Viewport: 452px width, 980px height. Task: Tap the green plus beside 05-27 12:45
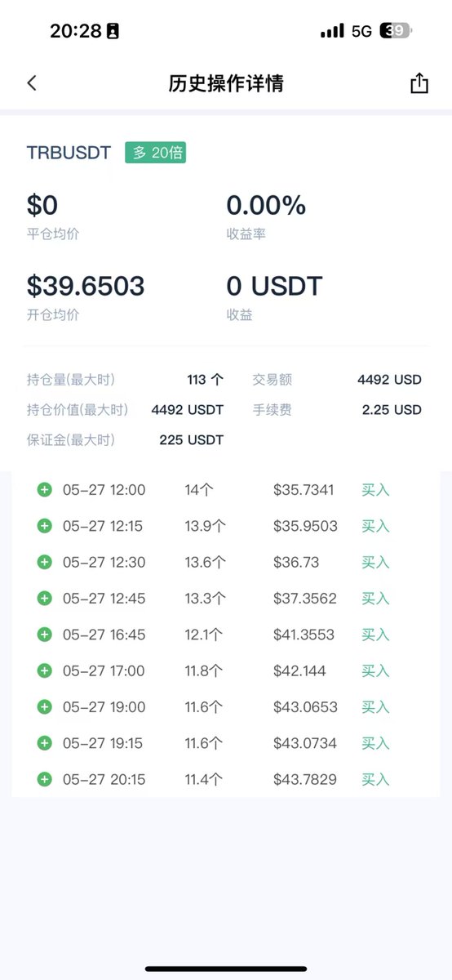(x=45, y=599)
